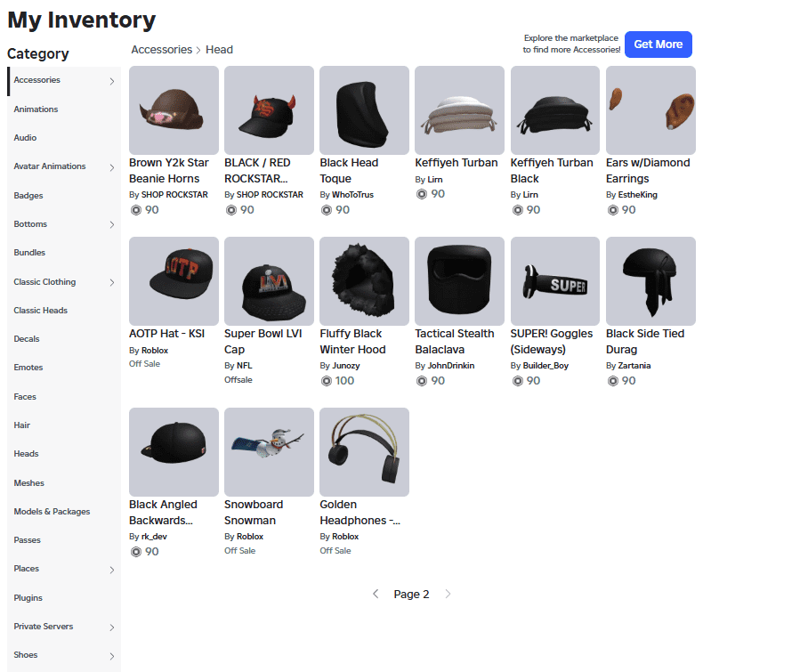
Task: Open the Golden Headphones item thumbnail
Action: 364,452
